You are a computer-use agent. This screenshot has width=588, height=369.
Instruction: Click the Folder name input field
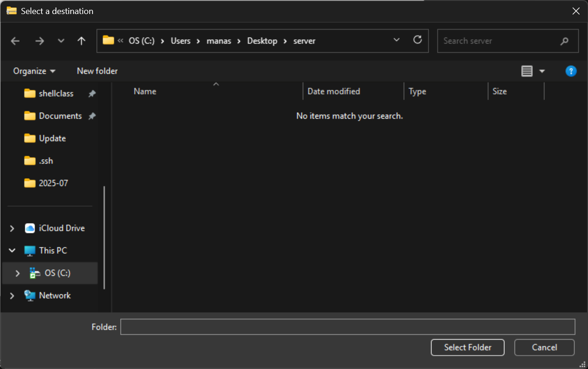(348, 327)
